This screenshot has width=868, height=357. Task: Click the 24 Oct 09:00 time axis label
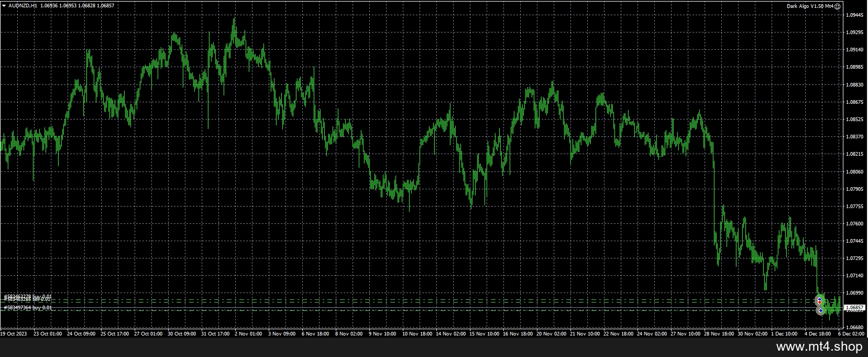tap(81, 333)
